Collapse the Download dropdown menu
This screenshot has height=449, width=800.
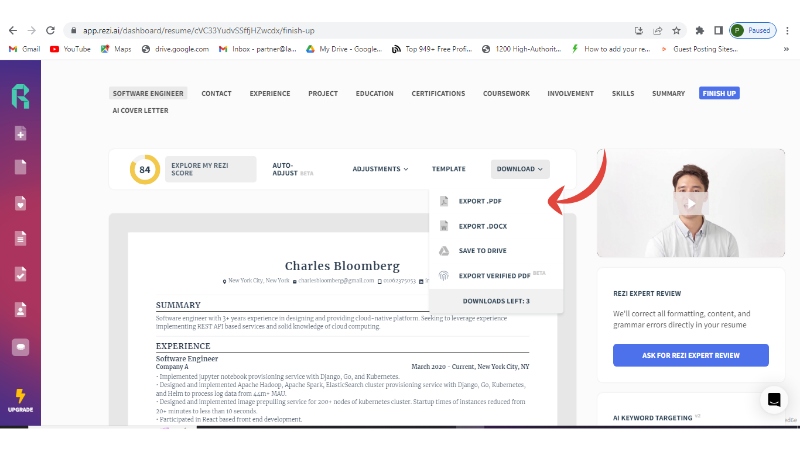pos(520,169)
